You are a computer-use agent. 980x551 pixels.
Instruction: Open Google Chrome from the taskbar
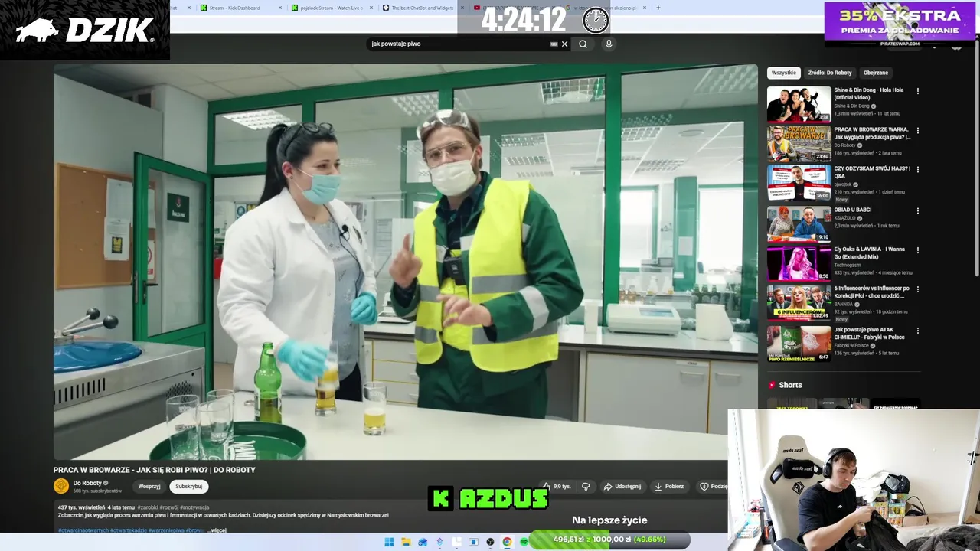coord(507,542)
